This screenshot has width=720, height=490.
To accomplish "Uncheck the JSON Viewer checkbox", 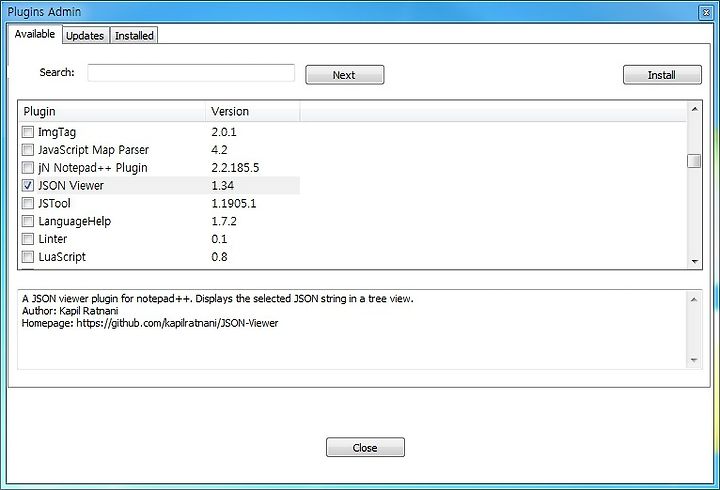I will click(x=28, y=186).
